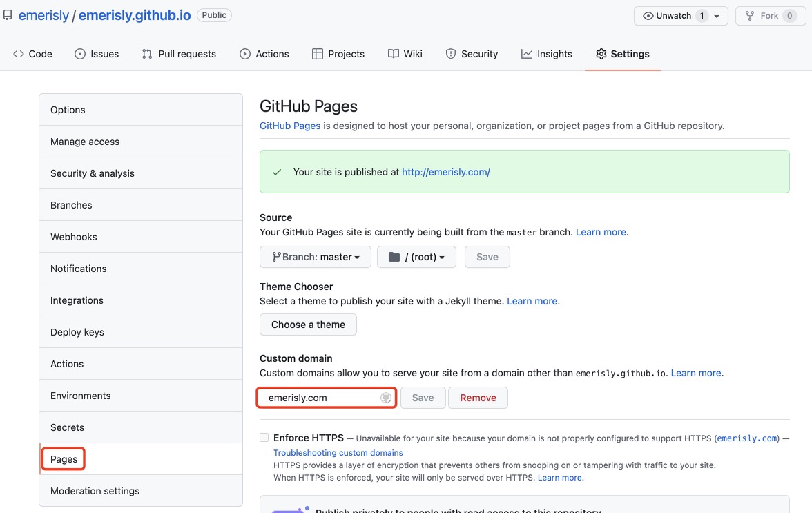This screenshot has width=812, height=513.
Task: Click the Choose a theme button
Action: coord(308,325)
